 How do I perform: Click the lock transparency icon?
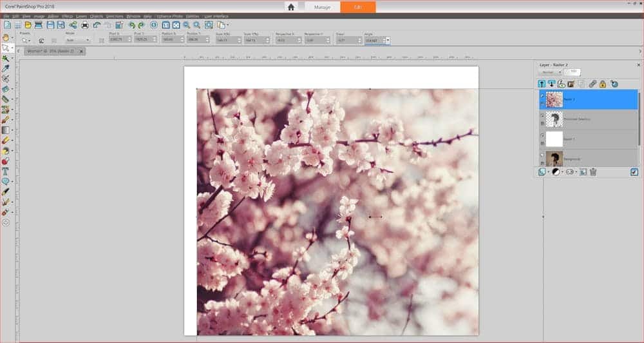pos(603,84)
